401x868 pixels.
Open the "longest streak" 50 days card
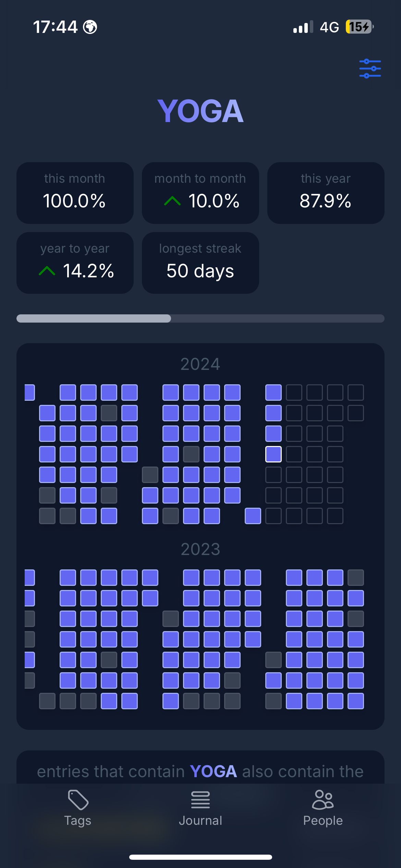point(200,263)
